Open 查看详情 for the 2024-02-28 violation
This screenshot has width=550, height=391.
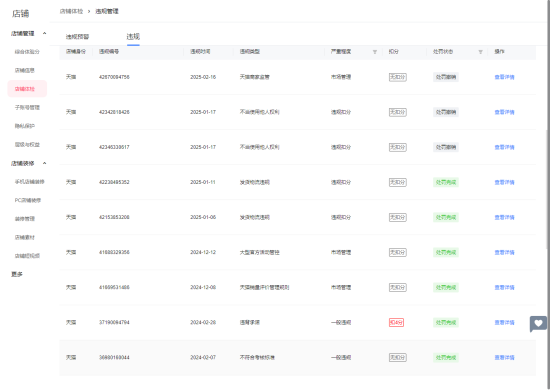(504, 323)
